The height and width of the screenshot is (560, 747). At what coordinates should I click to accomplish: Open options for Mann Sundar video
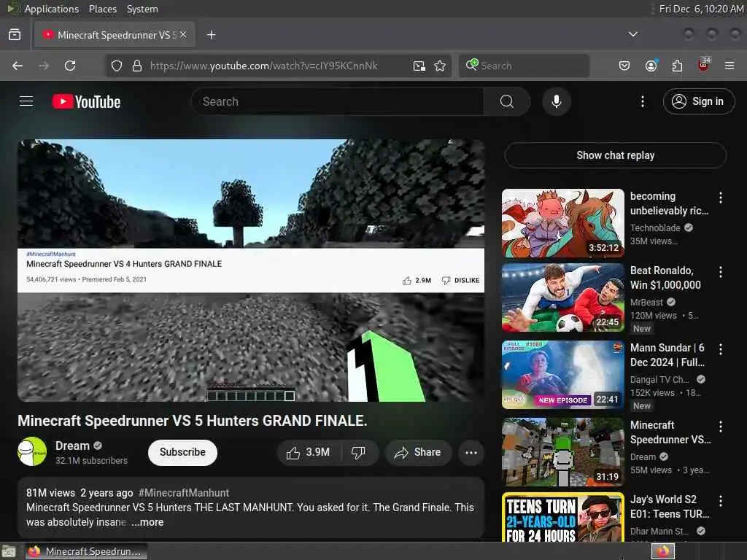click(720, 349)
